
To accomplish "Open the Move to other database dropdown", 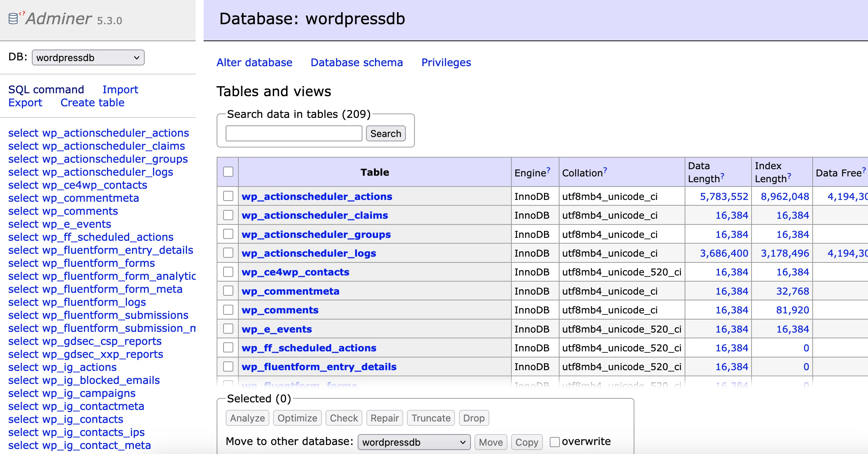I will click(414, 442).
